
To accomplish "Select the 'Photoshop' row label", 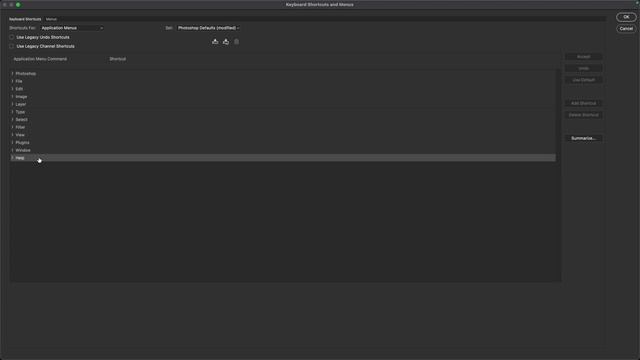I will tap(26, 73).
